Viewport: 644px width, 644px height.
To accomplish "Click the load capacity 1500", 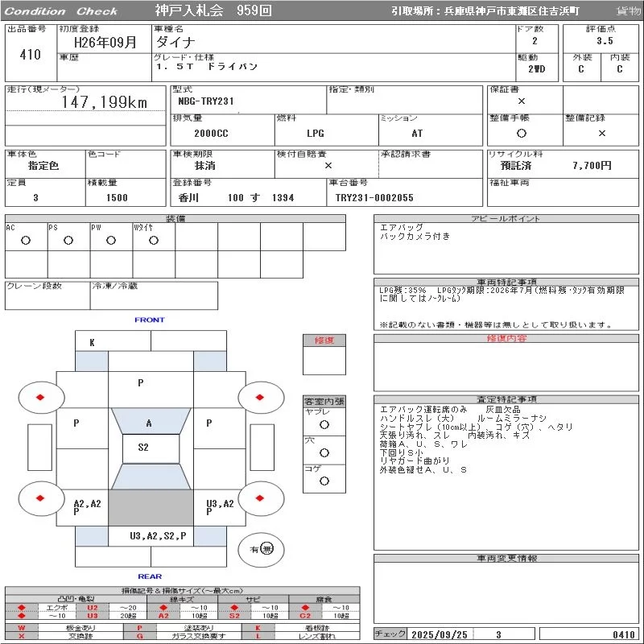I will (x=117, y=197).
